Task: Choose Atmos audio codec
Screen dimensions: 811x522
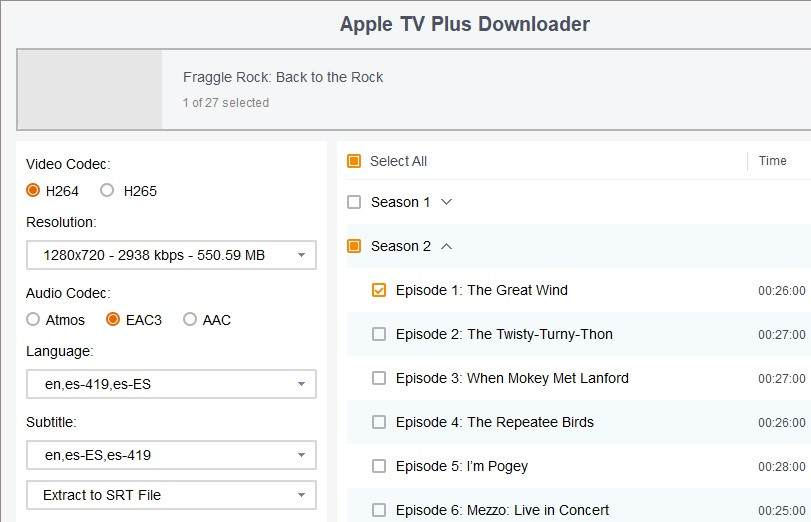Action: (34, 320)
